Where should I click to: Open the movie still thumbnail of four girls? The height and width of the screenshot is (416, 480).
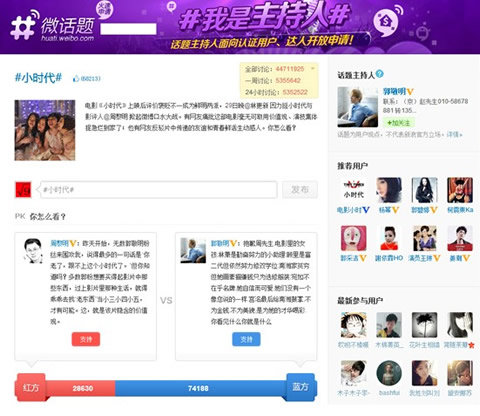45,130
